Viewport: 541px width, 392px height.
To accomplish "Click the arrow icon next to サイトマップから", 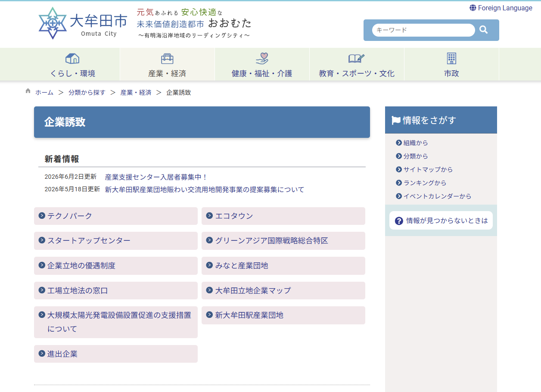I will click(x=399, y=169).
